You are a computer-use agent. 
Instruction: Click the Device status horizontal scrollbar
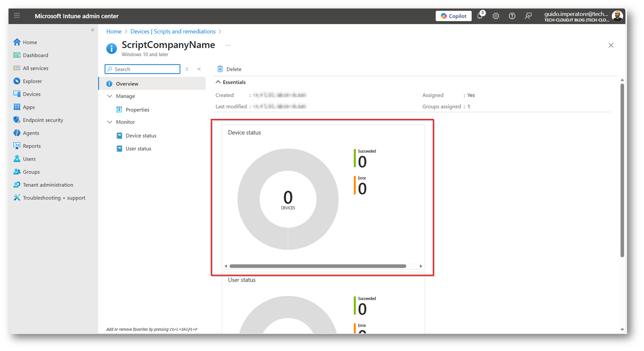[x=318, y=266]
